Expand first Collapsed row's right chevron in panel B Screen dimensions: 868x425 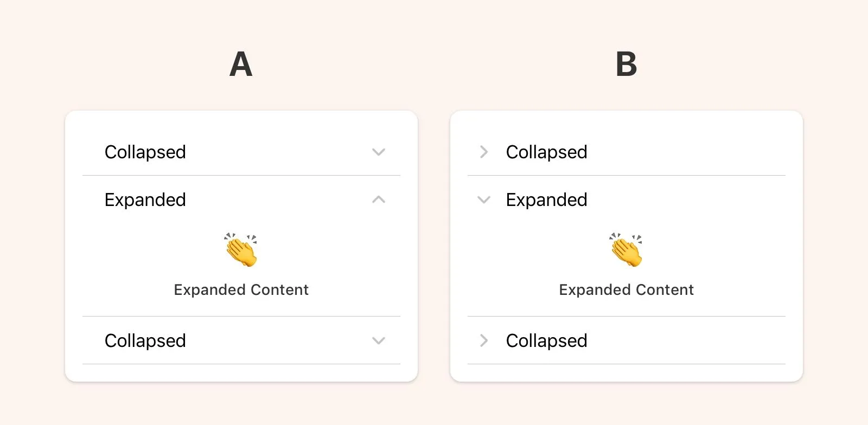click(x=484, y=152)
